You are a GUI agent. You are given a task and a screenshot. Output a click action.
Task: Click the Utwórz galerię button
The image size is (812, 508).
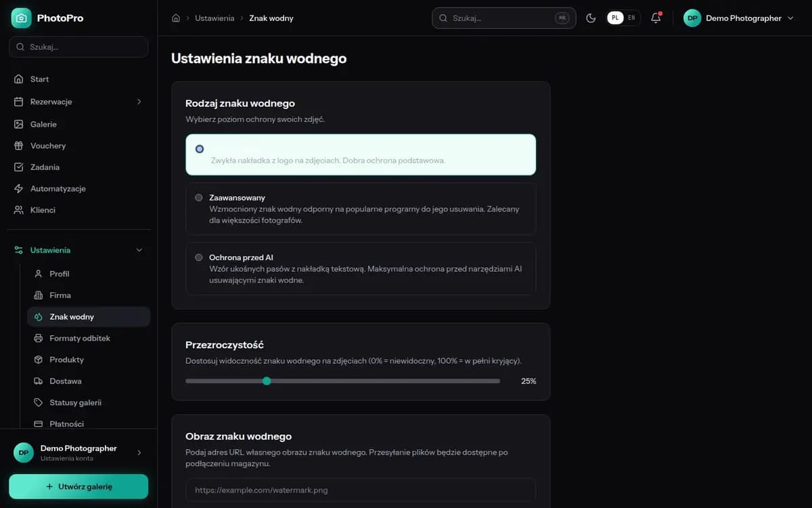coord(78,486)
